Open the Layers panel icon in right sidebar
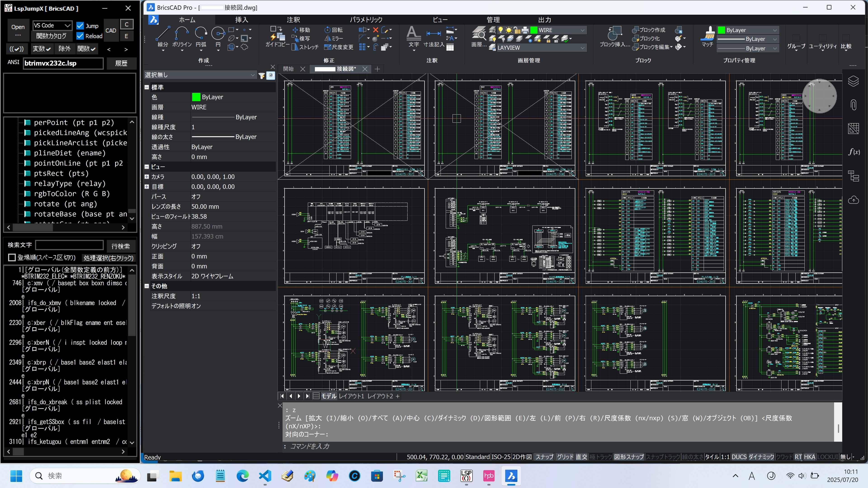Screen dimensions: 868x488 pos(853,81)
